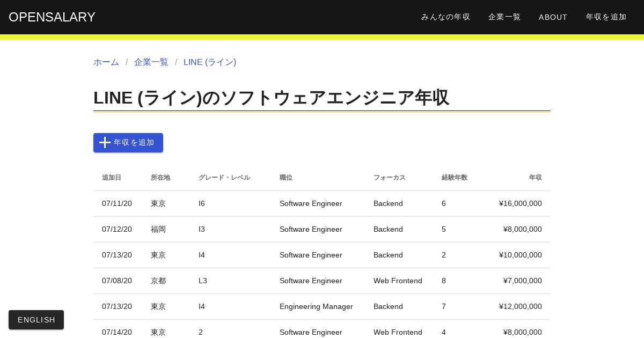Open 企業一覧 in the top navigation

[504, 17]
